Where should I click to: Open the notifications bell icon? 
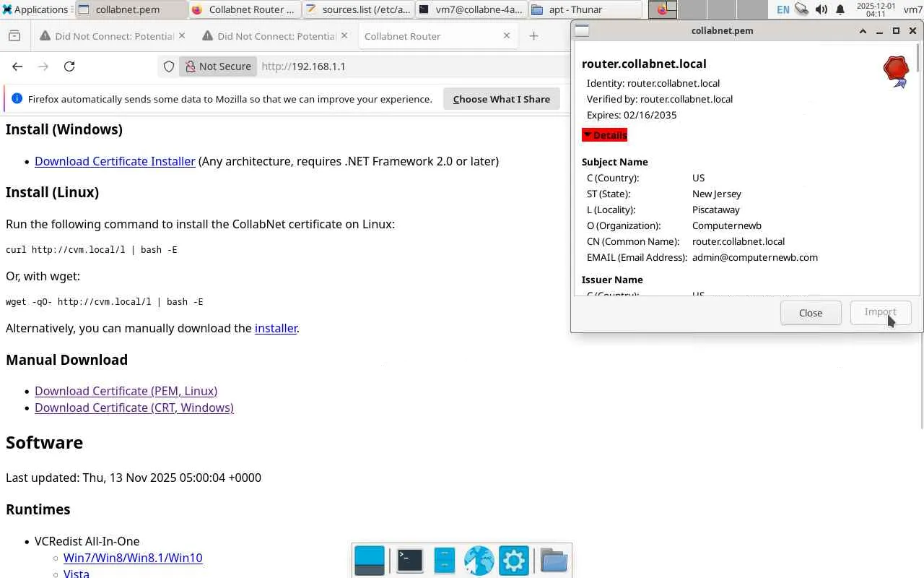[x=840, y=9]
